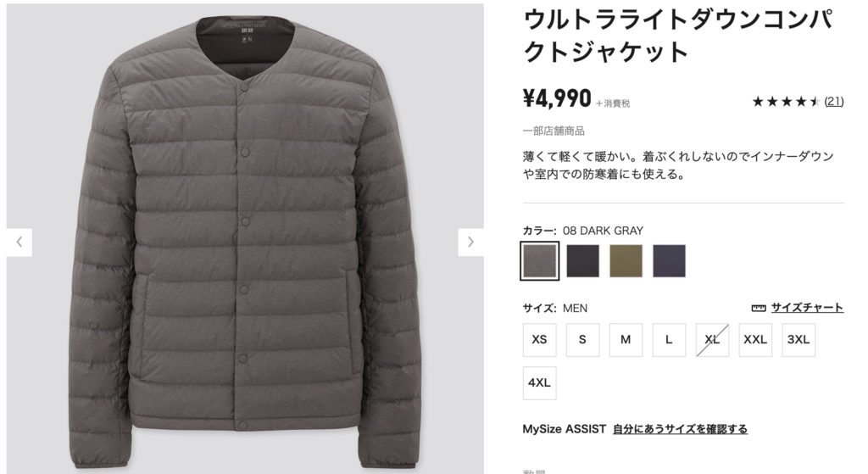Click the ruler icon beside サイズチャート
The image size is (868, 474).
pyautogui.click(x=759, y=308)
